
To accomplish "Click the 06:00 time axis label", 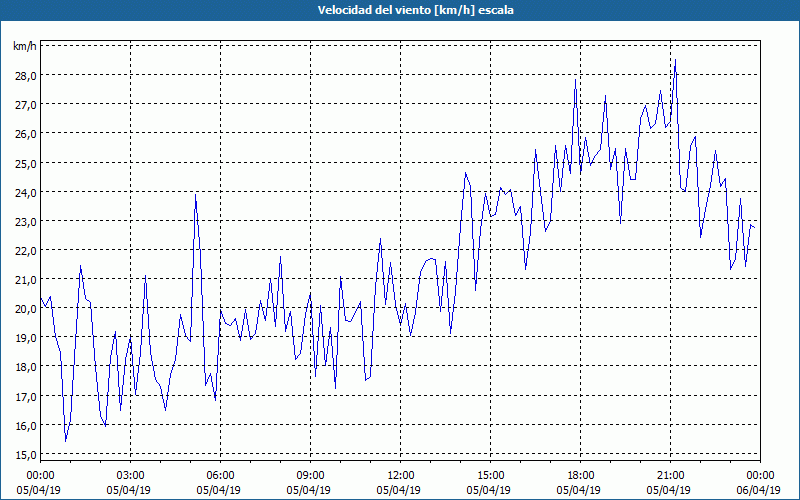I will coord(220,476).
